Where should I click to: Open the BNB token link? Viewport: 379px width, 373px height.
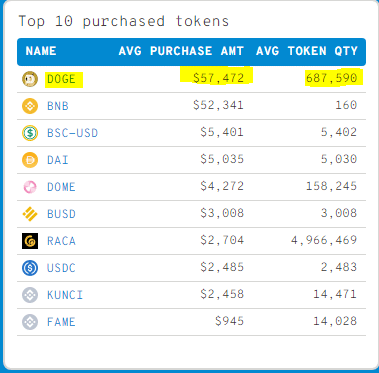[x=58, y=106]
